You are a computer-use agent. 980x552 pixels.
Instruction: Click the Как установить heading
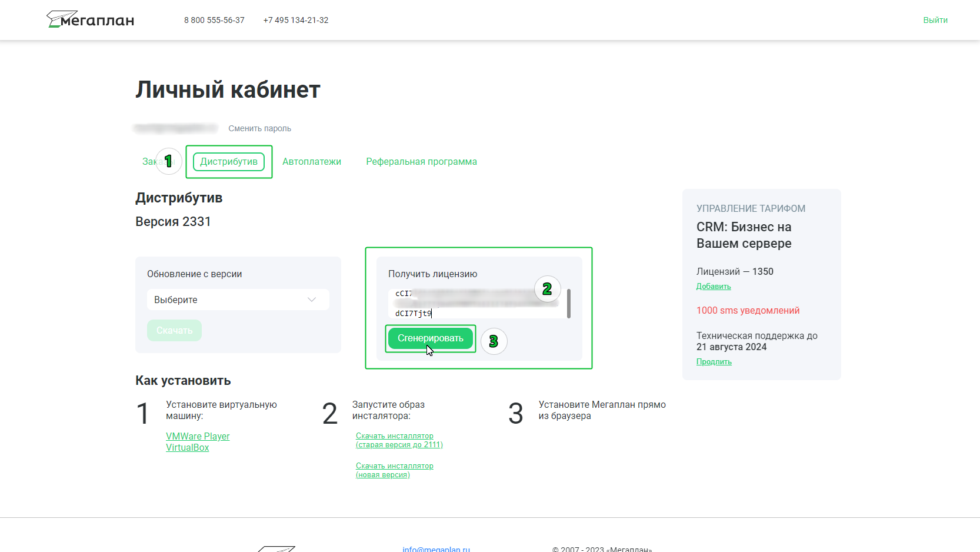click(x=183, y=380)
